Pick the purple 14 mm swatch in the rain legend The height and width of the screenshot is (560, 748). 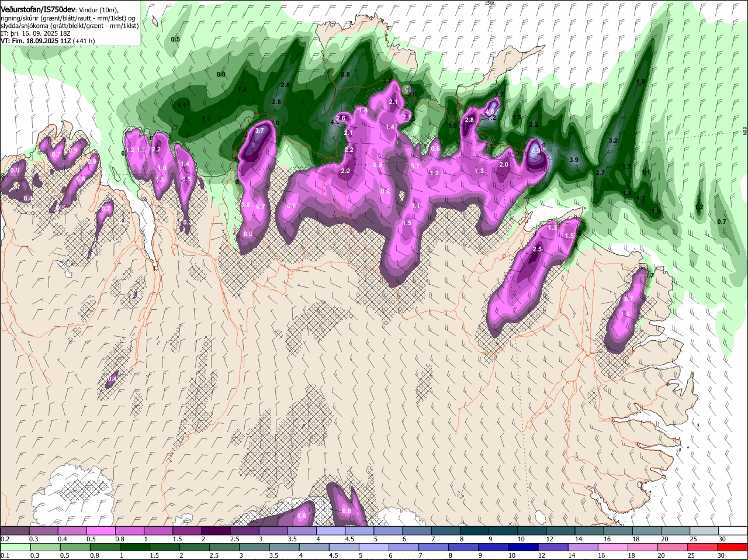(x=584, y=547)
